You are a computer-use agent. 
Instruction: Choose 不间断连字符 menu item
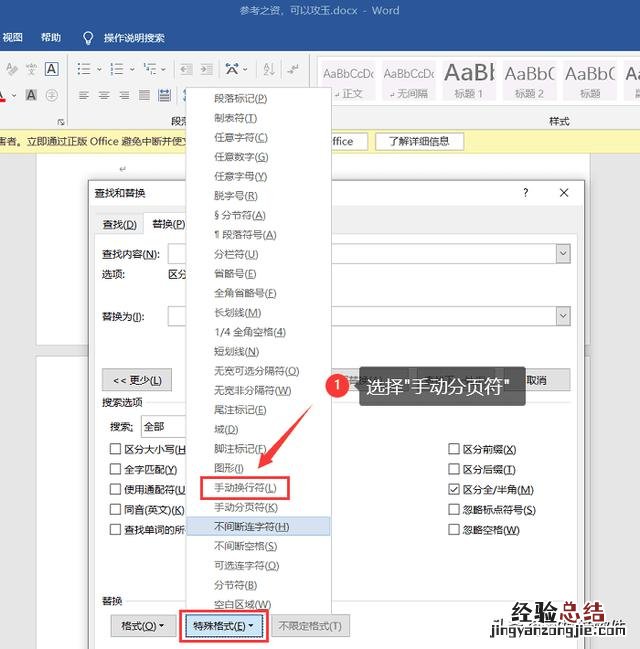[252, 526]
